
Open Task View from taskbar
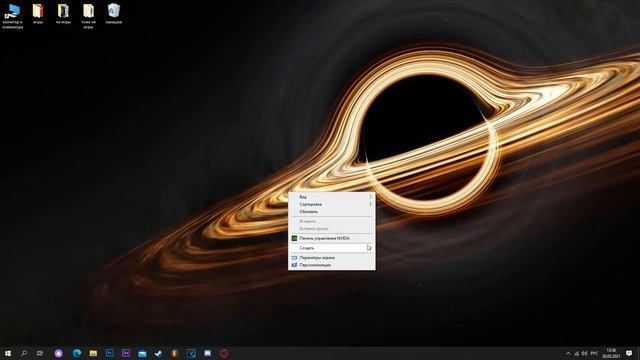[40, 353]
